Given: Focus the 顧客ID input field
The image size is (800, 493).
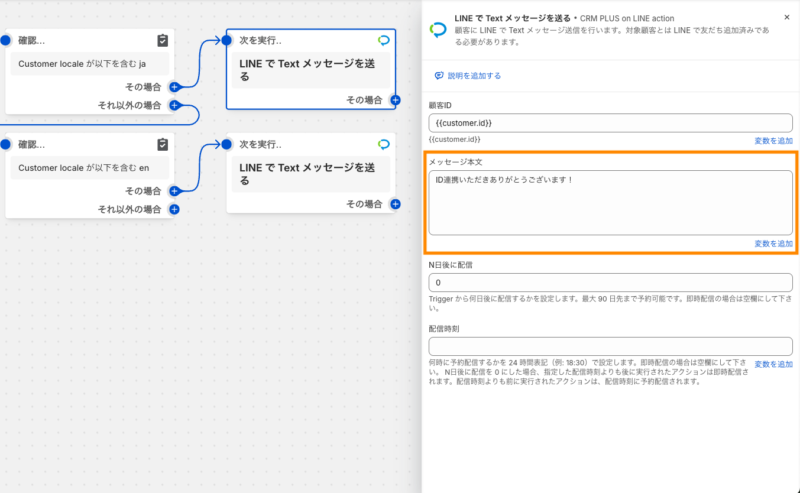Looking at the screenshot, I should coord(610,123).
